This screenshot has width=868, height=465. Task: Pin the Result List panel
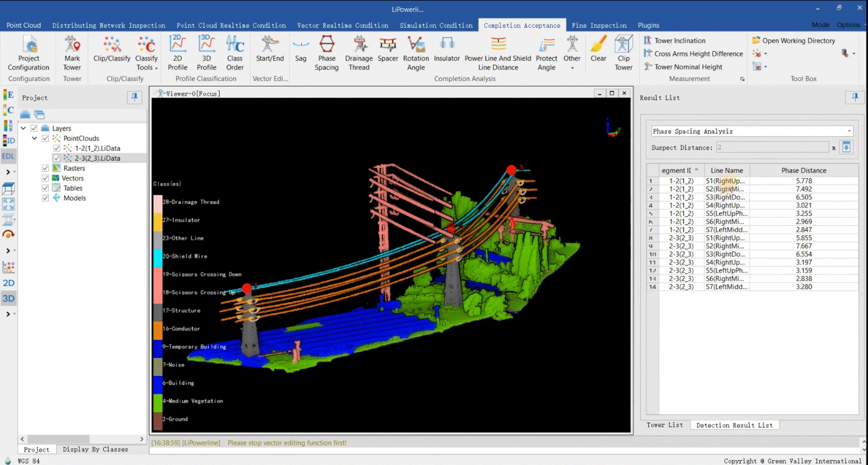click(855, 98)
